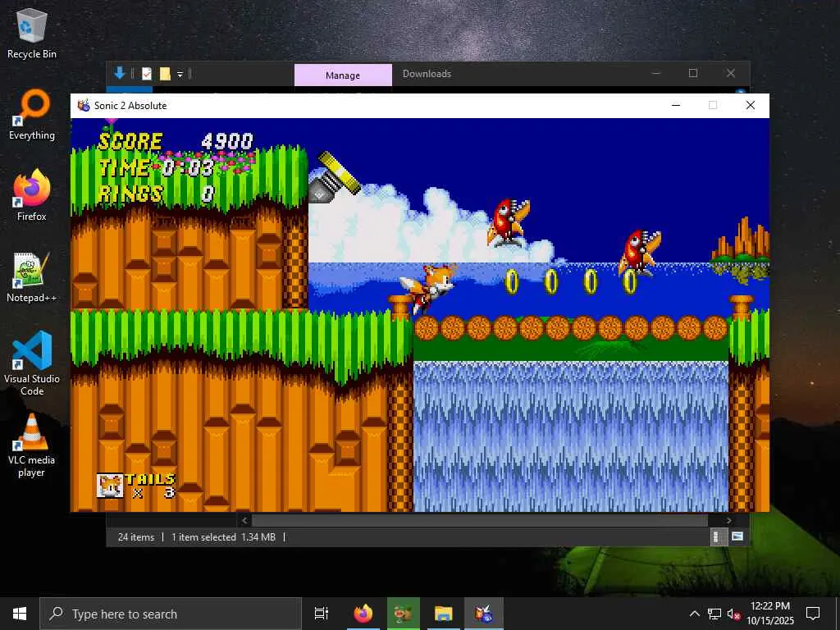Switch Downloads to large icons view

coord(737,536)
